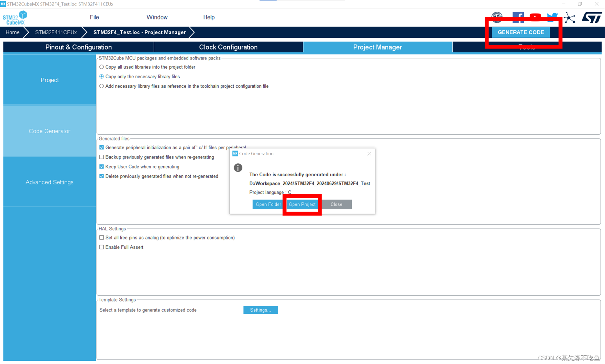Switch to Clock Configuration tab
Screen dimensions: 605x364
click(228, 47)
